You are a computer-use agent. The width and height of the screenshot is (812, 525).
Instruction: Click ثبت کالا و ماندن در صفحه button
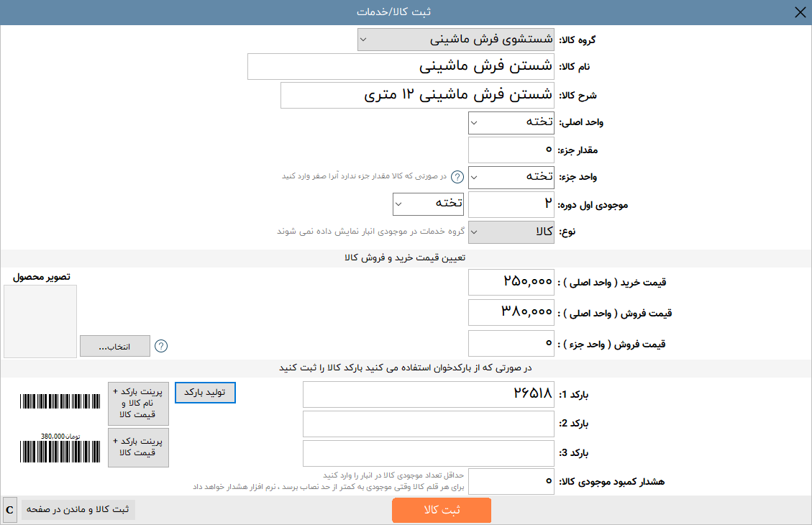[78, 509]
